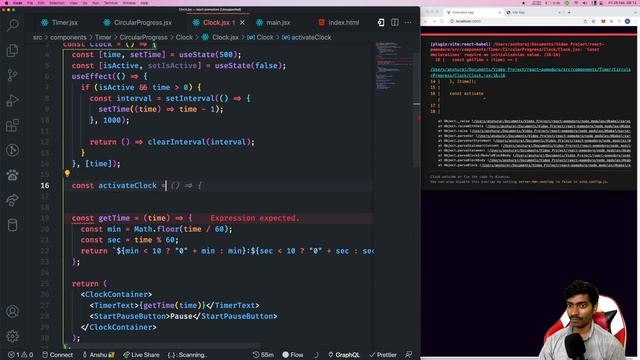This screenshot has width=640, height=360.
Task: Click the src breadcrumb segment
Action: click(x=38, y=37)
